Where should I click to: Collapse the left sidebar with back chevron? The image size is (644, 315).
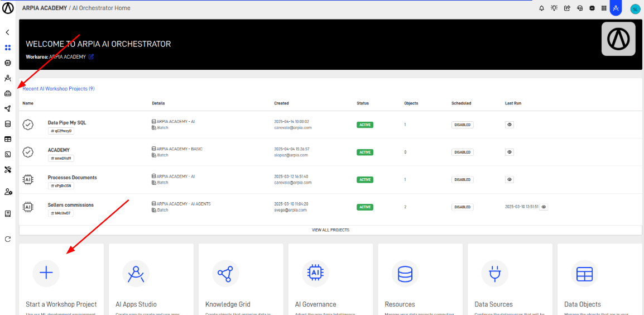(x=7, y=32)
